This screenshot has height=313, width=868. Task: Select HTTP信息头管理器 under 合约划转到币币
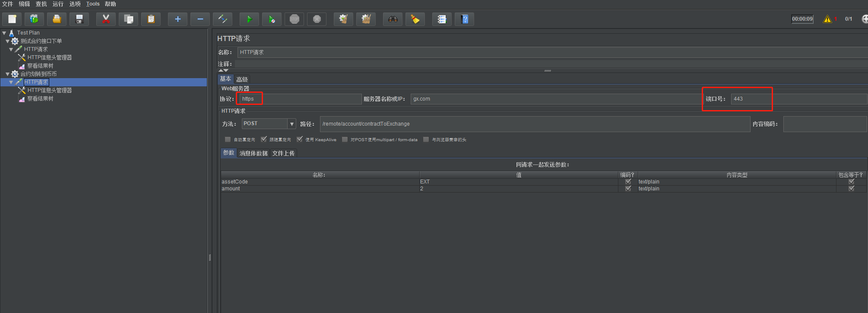pos(49,90)
